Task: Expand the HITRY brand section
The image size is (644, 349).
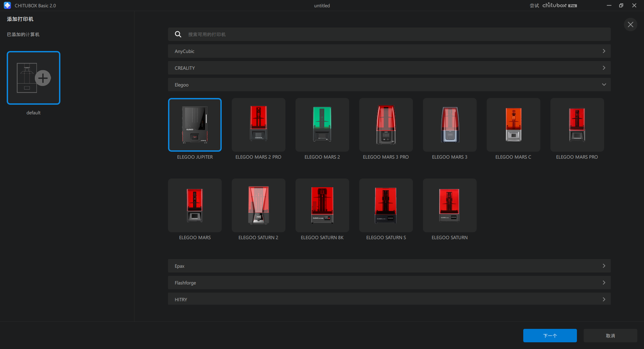Action: (x=389, y=299)
